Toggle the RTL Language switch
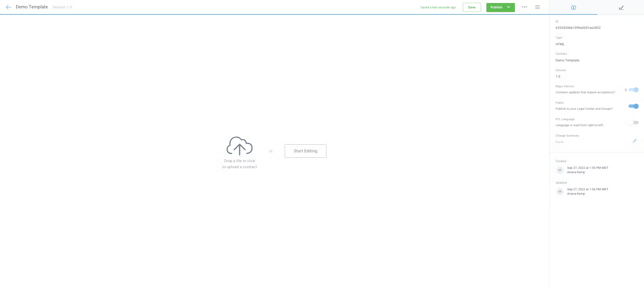Viewport: 644px width, 289px height. click(633, 123)
